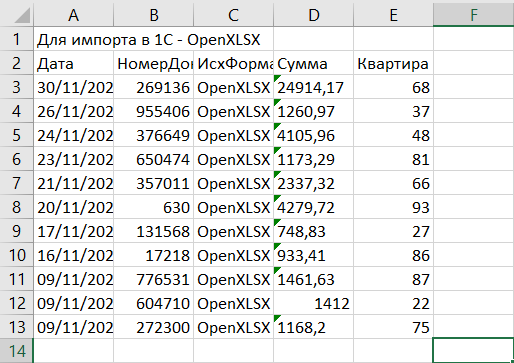This screenshot has height=363, width=514.
Task: Select sum cell 1168,2
Action: pyautogui.click(x=313, y=327)
